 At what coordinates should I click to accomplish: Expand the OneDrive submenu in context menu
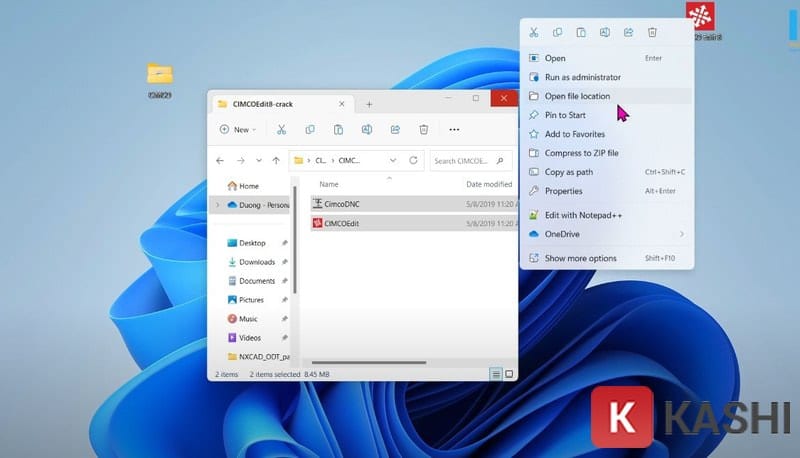[x=682, y=234]
